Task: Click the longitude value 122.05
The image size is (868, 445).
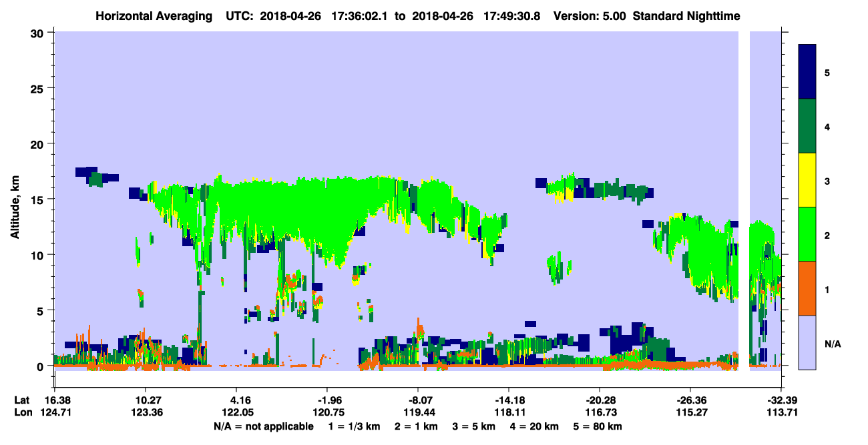Action: coord(238,412)
